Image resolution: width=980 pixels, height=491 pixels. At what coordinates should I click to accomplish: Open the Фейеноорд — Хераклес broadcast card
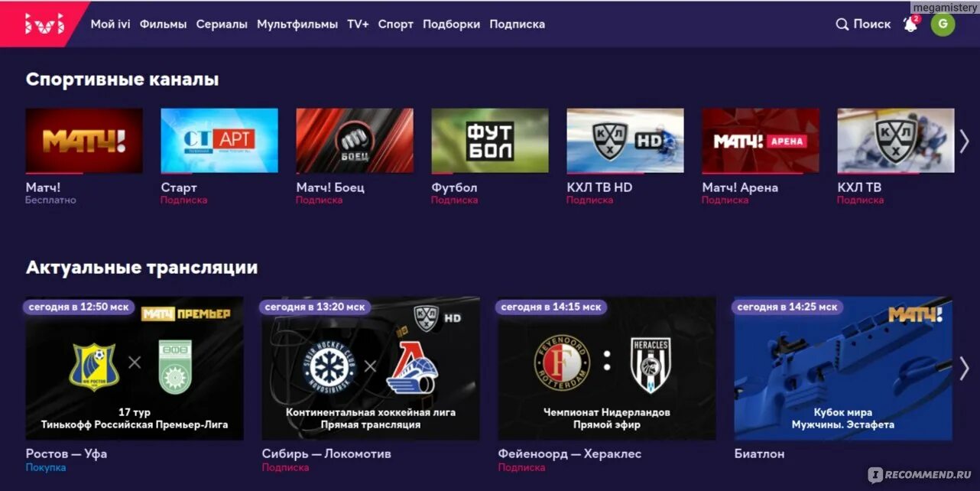coord(607,368)
